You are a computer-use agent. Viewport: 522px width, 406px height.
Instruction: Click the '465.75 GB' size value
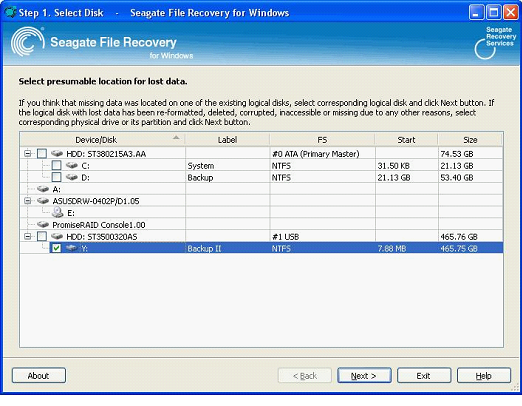(x=459, y=249)
